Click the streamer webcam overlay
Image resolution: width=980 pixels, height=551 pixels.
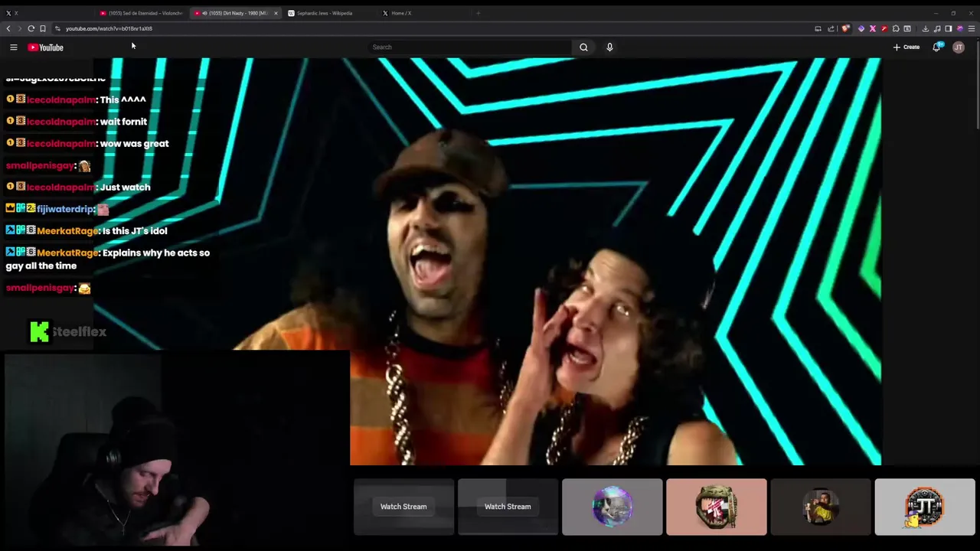coord(176,450)
